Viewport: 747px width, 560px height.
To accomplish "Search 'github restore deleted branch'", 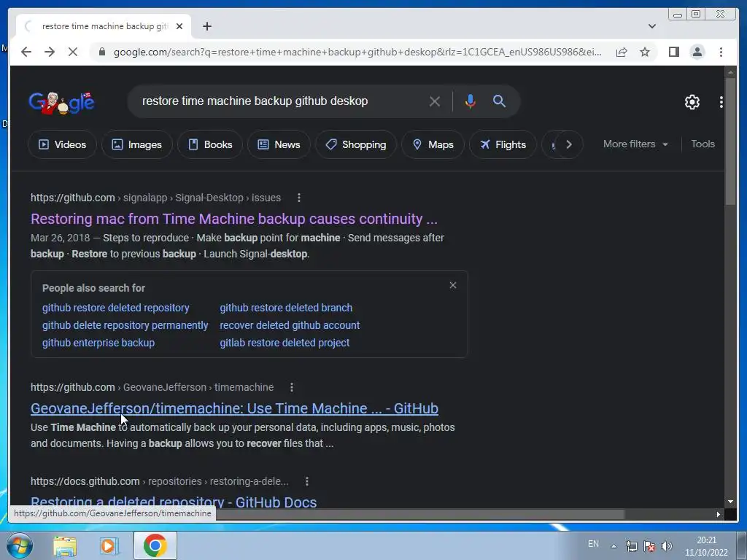I will (x=286, y=308).
